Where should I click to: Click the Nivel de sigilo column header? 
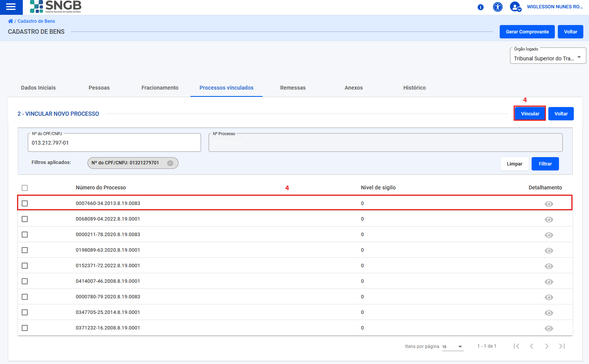tap(378, 188)
